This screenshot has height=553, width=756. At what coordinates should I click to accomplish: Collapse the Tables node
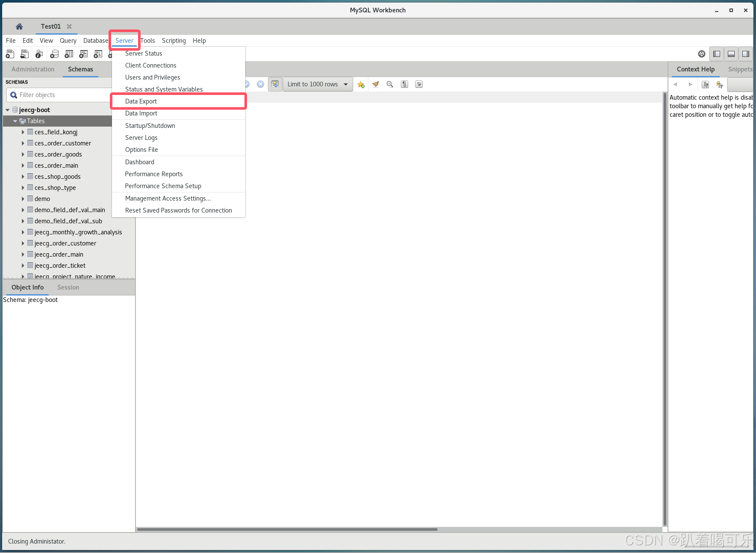pos(15,121)
